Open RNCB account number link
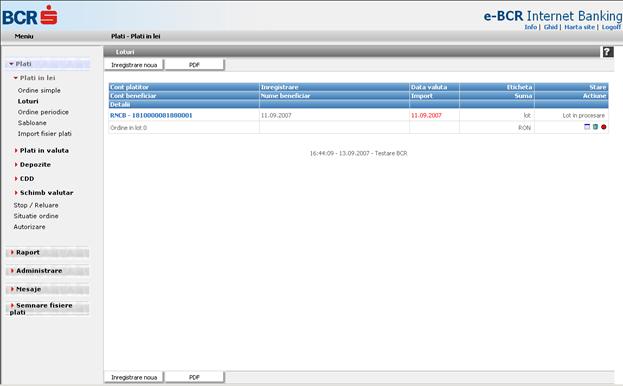This screenshot has width=623, height=386. click(151, 115)
